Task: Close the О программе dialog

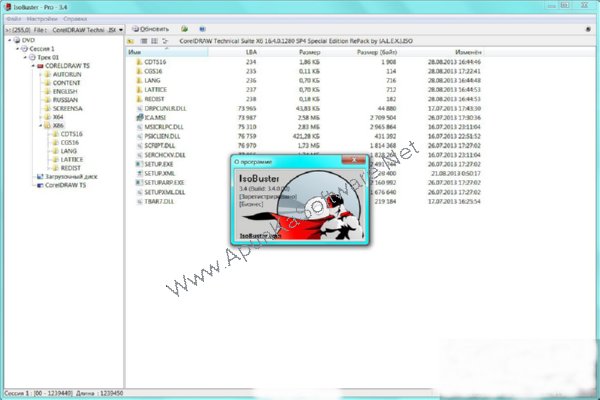Action: pos(354,160)
